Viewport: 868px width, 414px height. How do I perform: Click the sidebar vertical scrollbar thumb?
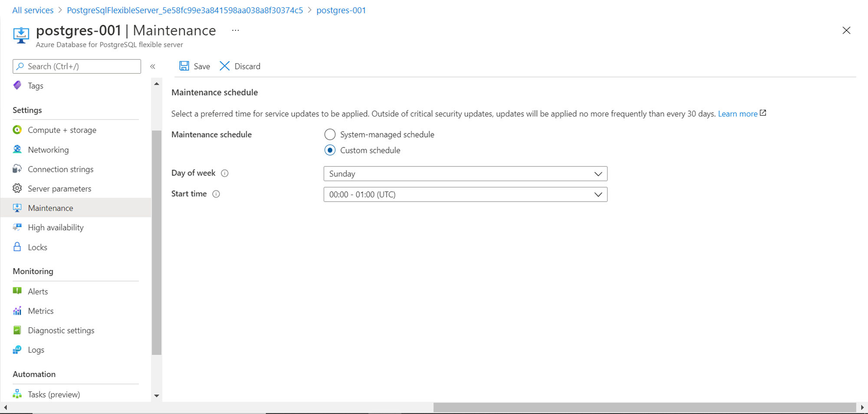click(x=157, y=243)
